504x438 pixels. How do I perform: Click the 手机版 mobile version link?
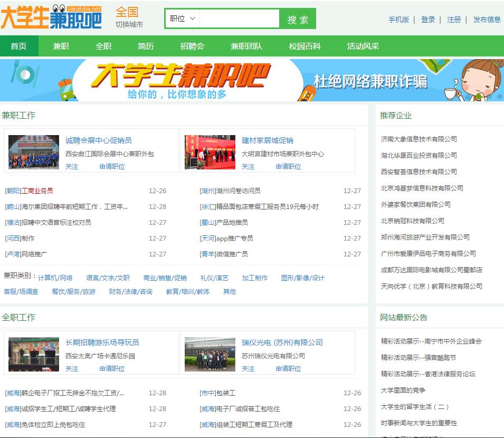[x=398, y=20]
